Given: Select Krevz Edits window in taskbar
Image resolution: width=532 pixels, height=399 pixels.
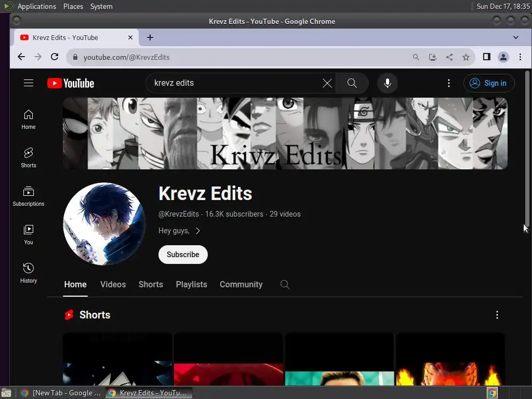Looking at the screenshot, I should (149, 393).
